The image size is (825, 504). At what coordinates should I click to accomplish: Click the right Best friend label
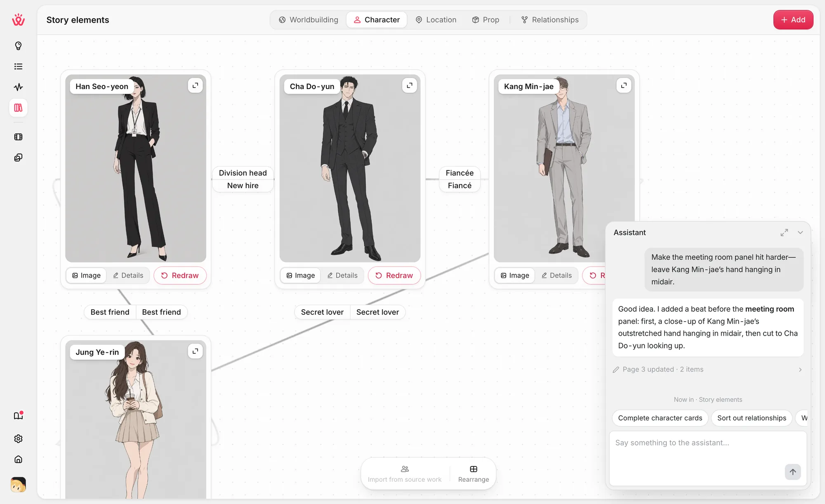(x=161, y=312)
